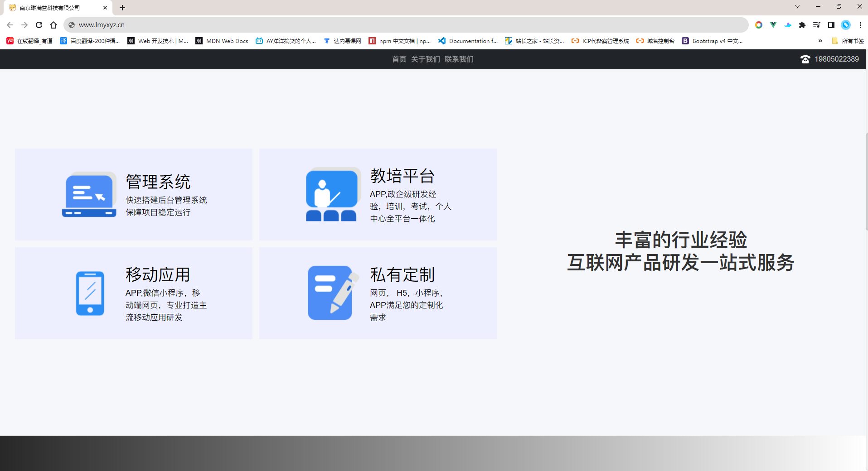Image resolution: width=868 pixels, height=471 pixels.
Task: Open 站长之家 bookmark
Action: click(535, 41)
